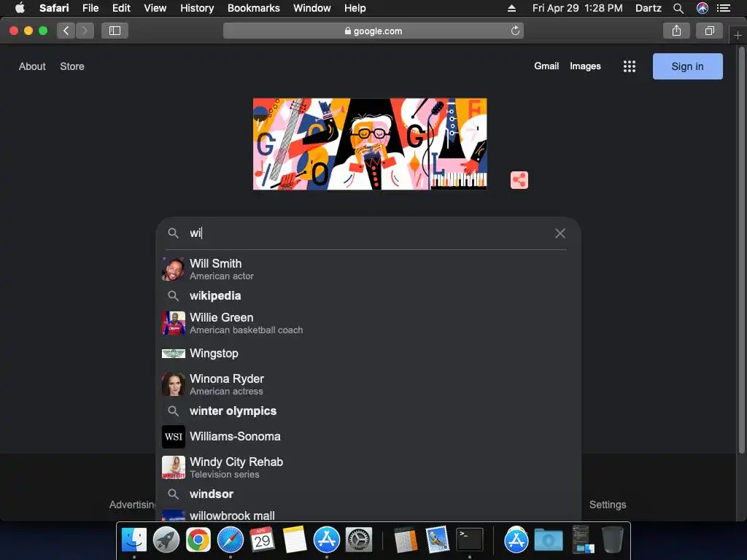747x560 pixels.
Task: Click the Fri Apr 29 clock
Action: [x=578, y=8]
